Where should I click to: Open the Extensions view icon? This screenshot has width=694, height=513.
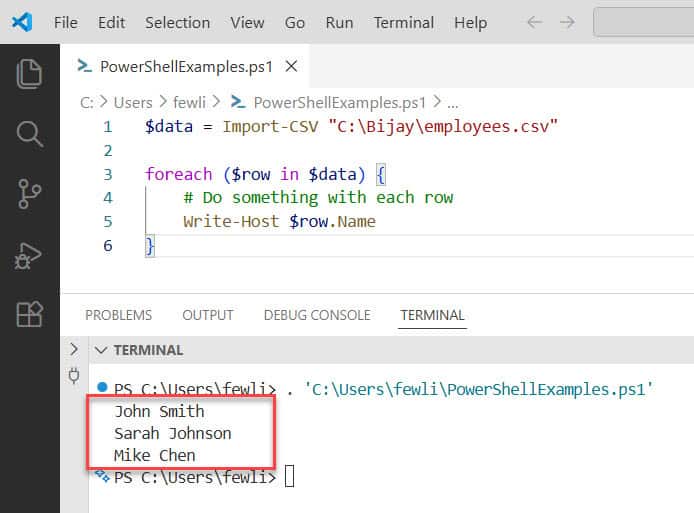tap(29, 314)
